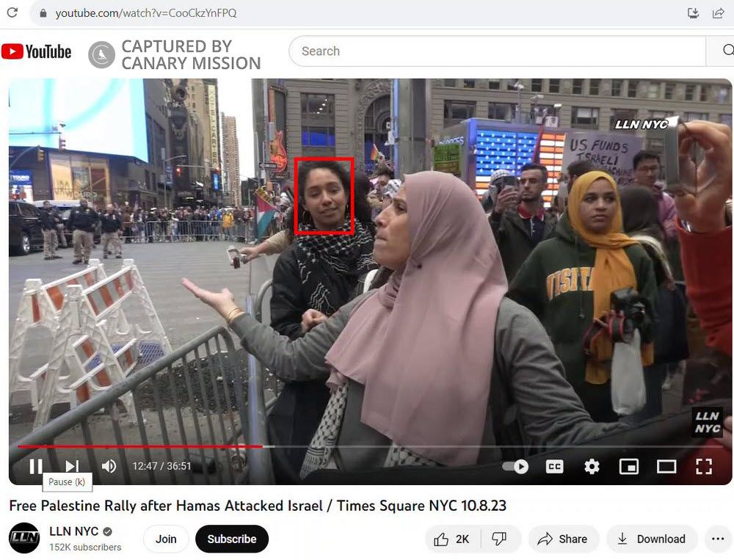Switch to miniplayer mode
Viewport: 734px width, 560px height.
tap(629, 467)
